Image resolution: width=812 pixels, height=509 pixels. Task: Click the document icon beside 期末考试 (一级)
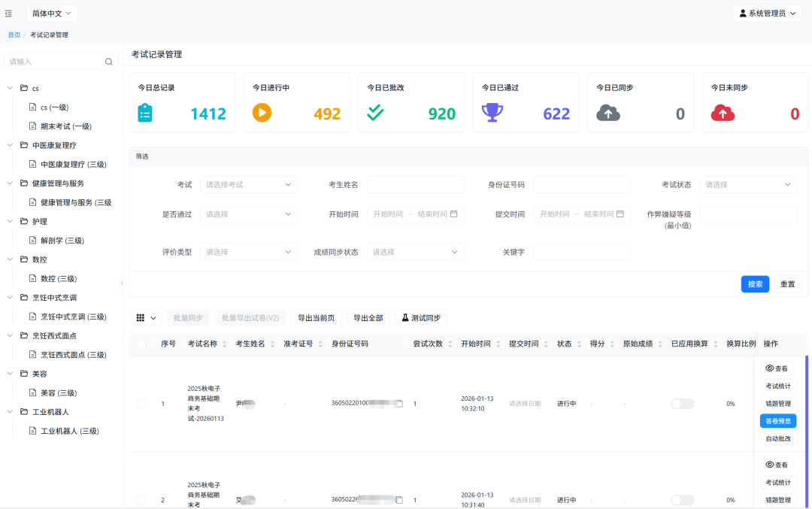[x=32, y=126]
